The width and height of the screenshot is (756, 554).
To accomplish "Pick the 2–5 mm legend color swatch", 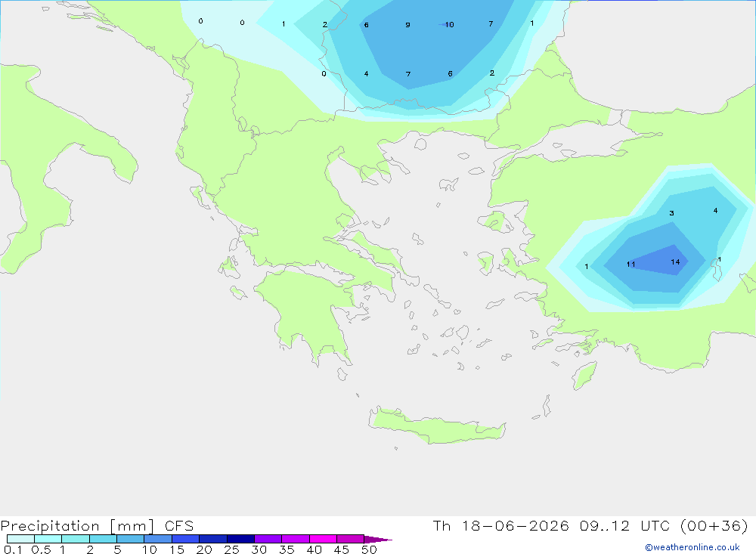I will pyautogui.click(x=103, y=539).
